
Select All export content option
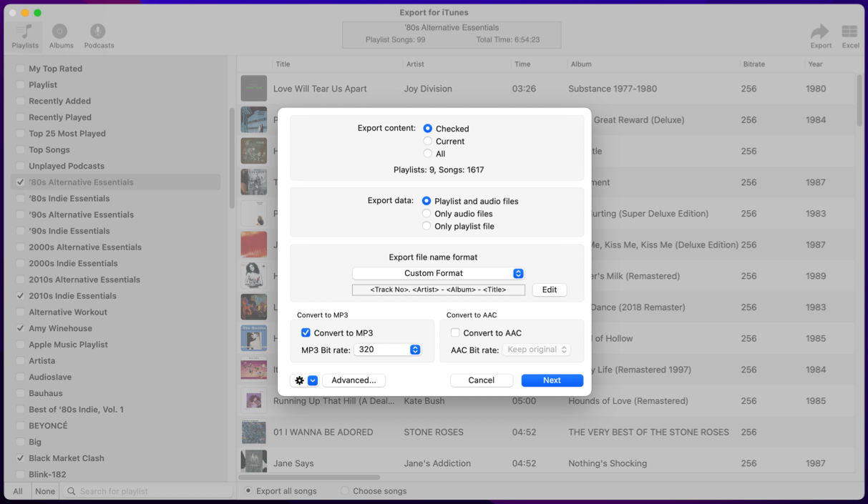427,154
